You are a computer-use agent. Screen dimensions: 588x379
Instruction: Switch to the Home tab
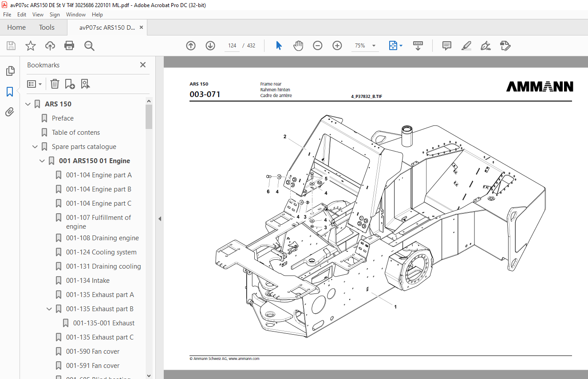coord(16,27)
